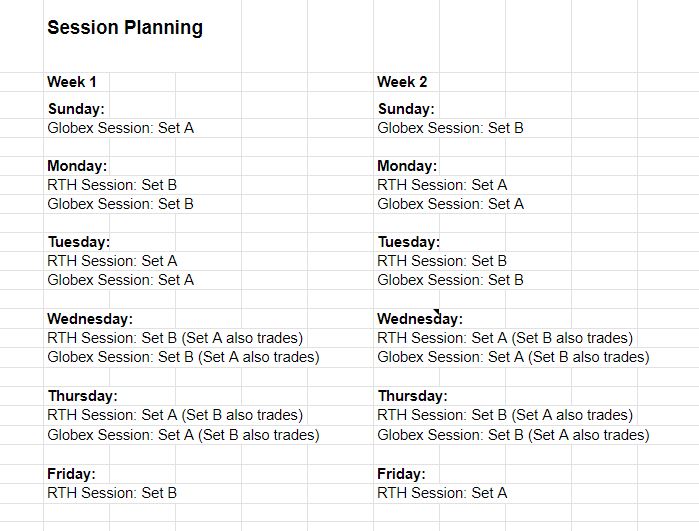Screen dimensions: 699x531
Task: Select Week 1 Sunday Globex Session: Set A
Action: pos(120,128)
